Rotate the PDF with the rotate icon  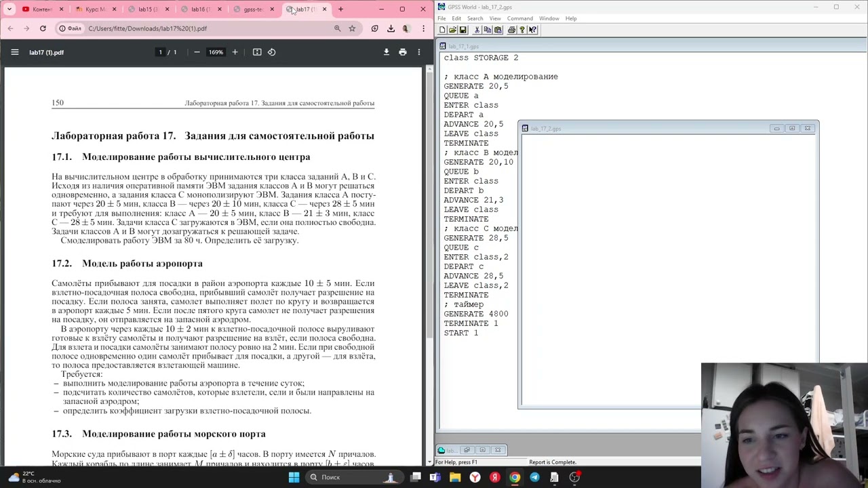[x=272, y=52]
